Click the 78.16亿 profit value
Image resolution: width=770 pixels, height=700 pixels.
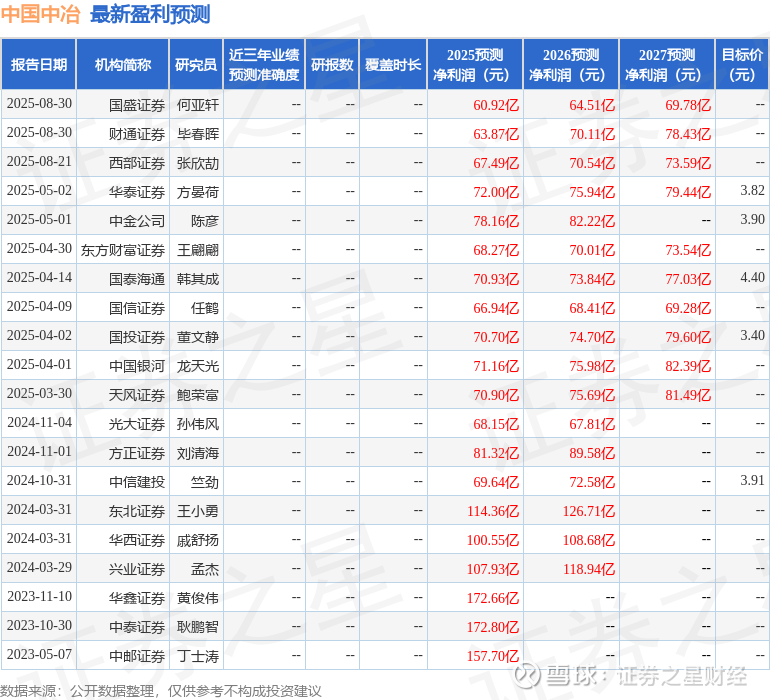(496, 221)
